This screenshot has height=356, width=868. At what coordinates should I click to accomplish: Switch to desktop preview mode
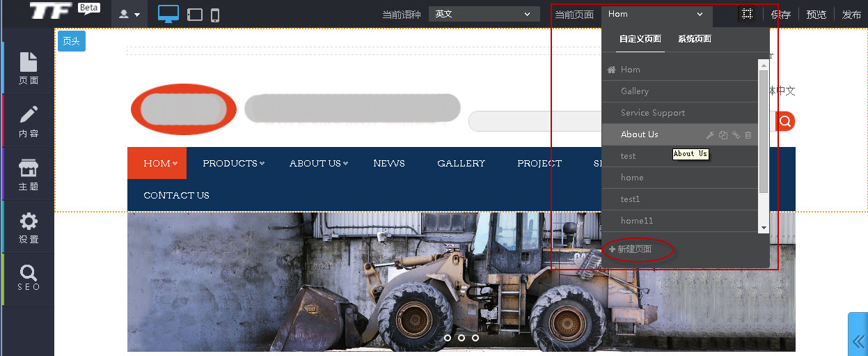pos(168,14)
